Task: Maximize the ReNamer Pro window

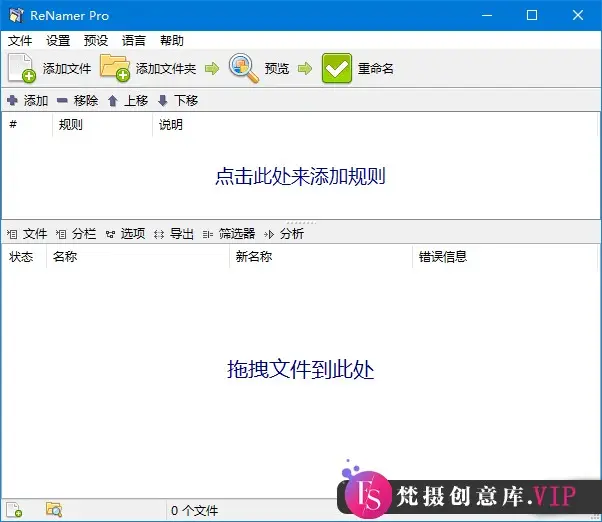Action: pos(532,15)
